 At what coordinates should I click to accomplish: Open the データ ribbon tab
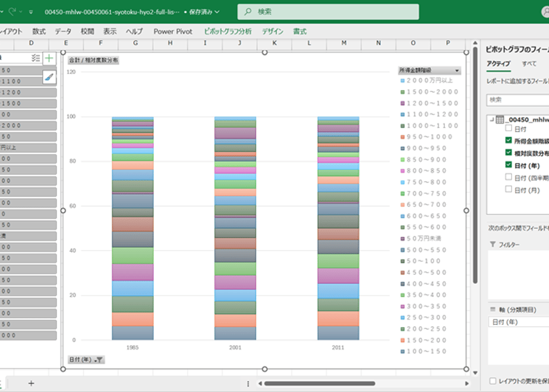(x=63, y=31)
